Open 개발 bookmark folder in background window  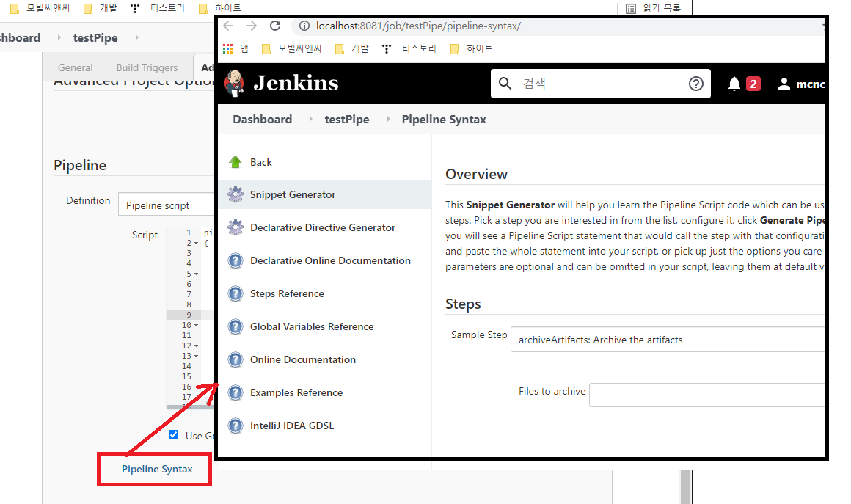point(101,8)
